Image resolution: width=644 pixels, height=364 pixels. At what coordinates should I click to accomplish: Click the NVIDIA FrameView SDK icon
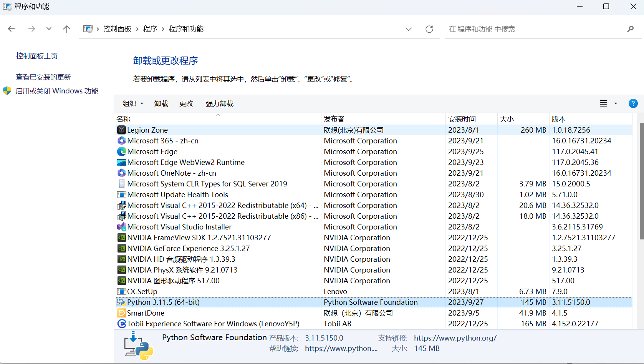tap(121, 238)
